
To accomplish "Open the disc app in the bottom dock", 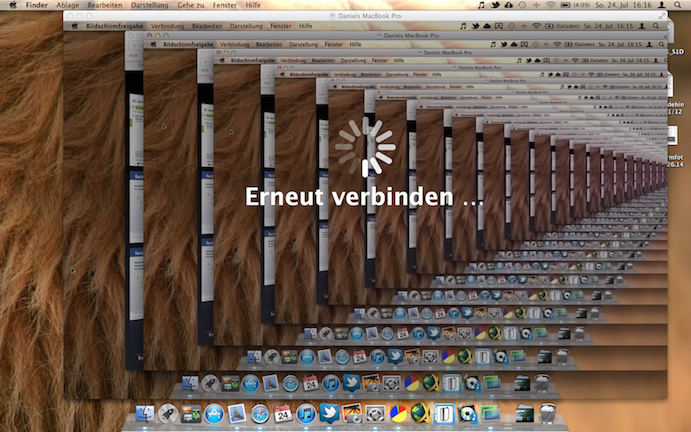I will 467,414.
